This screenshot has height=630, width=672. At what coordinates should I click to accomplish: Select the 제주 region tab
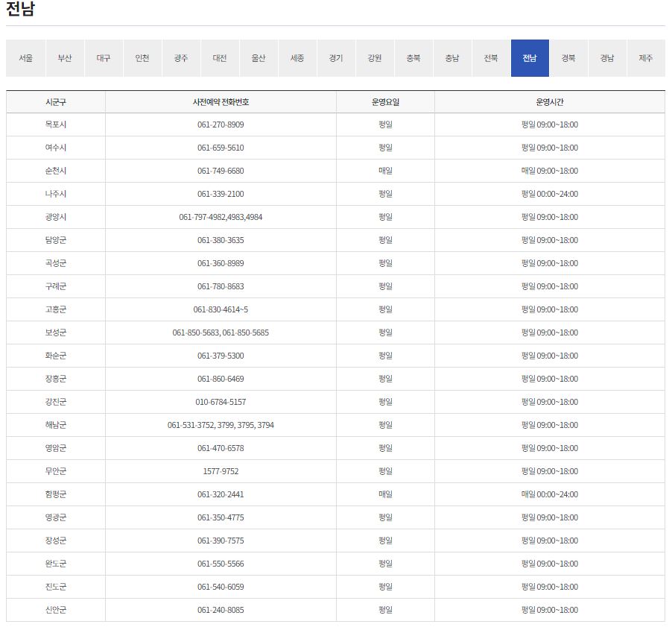point(646,58)
